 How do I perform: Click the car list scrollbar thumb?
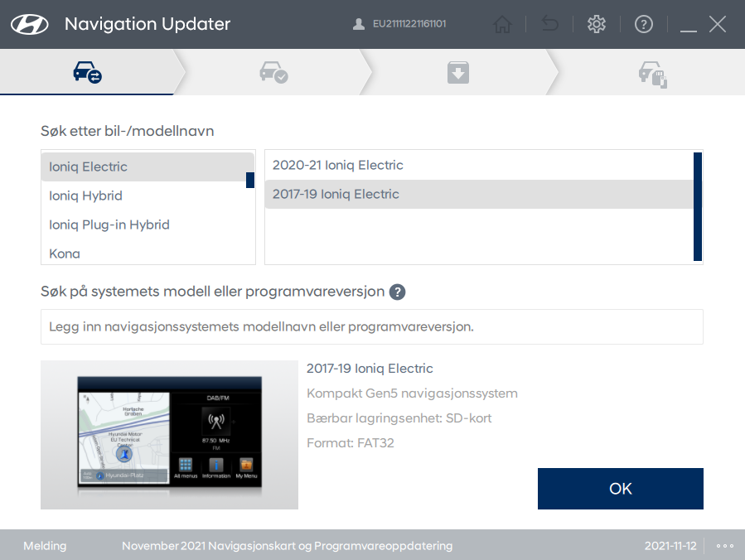click(x=250, y=180)
